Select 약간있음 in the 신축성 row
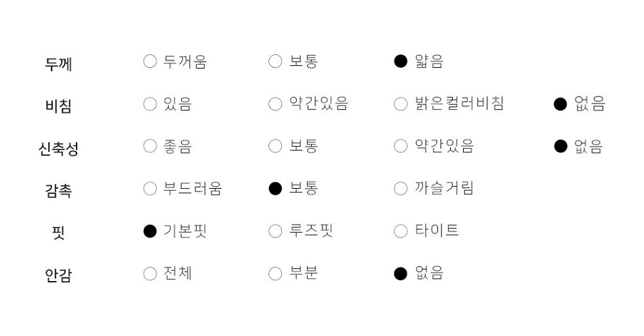 (401, 146)
